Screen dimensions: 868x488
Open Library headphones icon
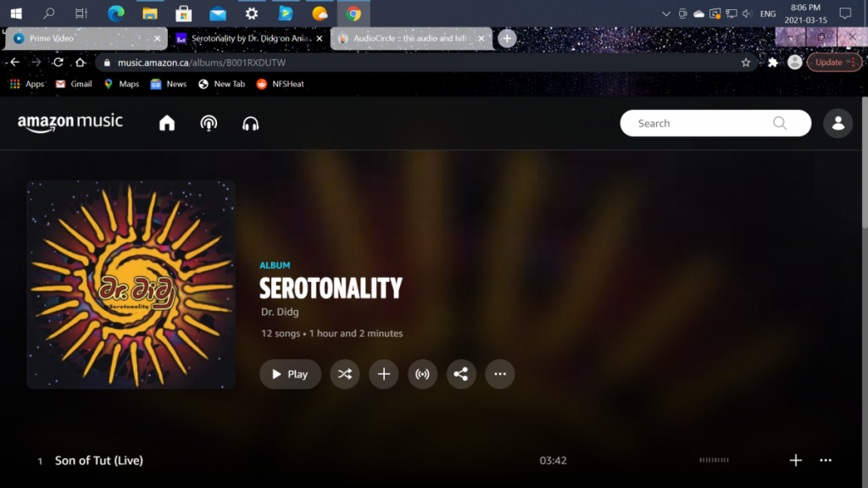click(250, 123)
